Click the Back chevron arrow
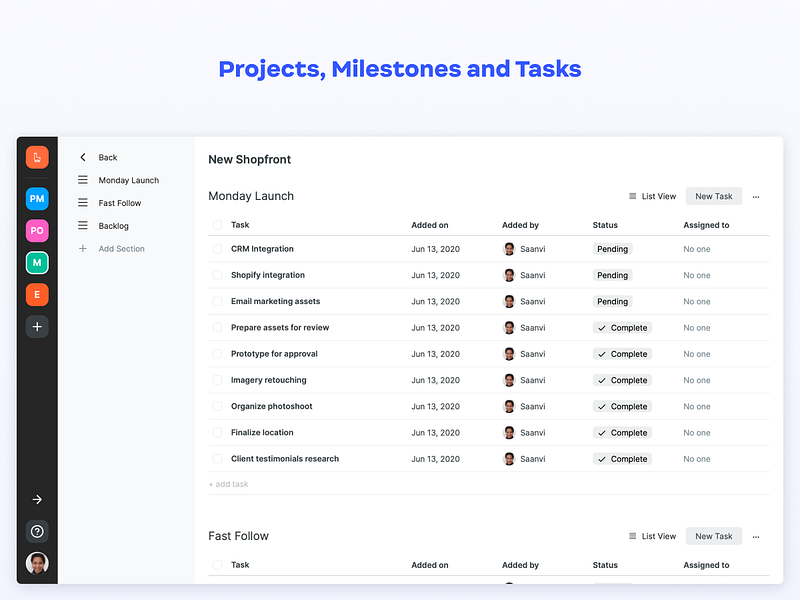Viewport: 800px width, 600px height. point(83,157)
